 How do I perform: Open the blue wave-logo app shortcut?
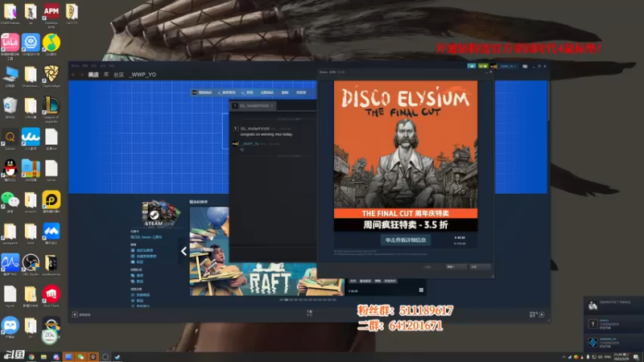tap(31, 139)
